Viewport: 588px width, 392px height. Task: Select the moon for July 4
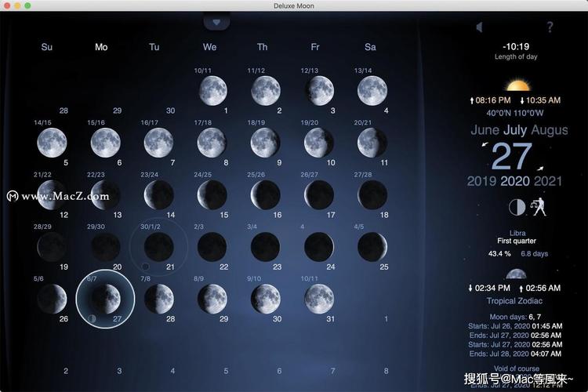[372, 90]
